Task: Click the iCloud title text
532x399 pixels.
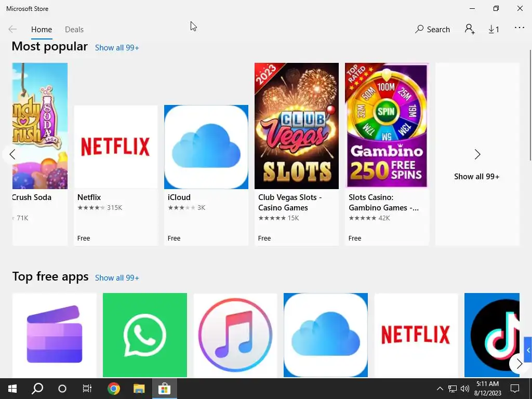Action: coord(179,197)
